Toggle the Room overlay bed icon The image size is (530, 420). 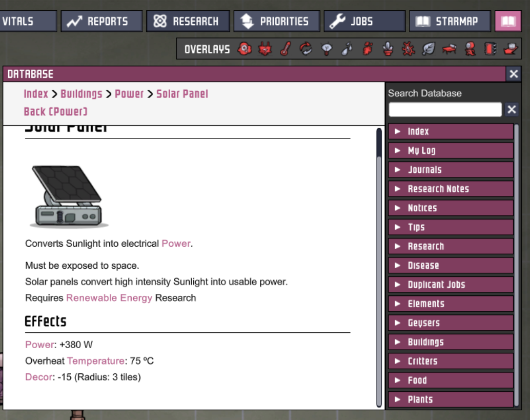click(449, 49)
